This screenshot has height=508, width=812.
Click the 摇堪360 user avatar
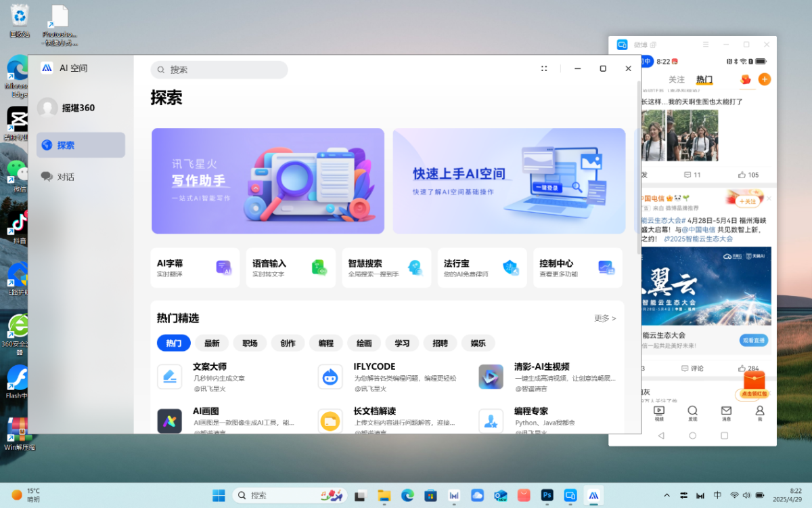tap(47, 108)
